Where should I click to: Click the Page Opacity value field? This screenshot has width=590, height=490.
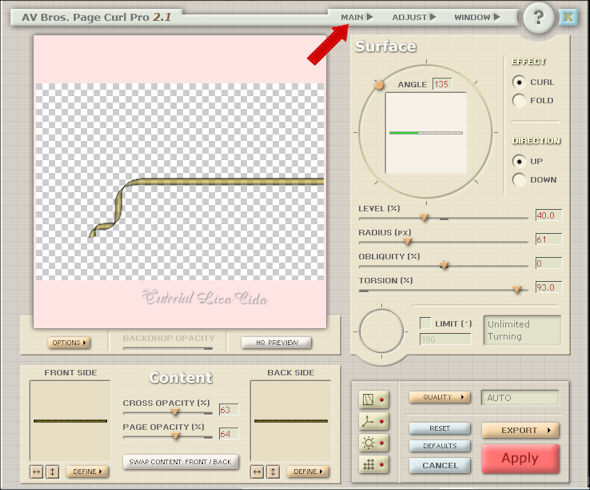click(228, 434)
